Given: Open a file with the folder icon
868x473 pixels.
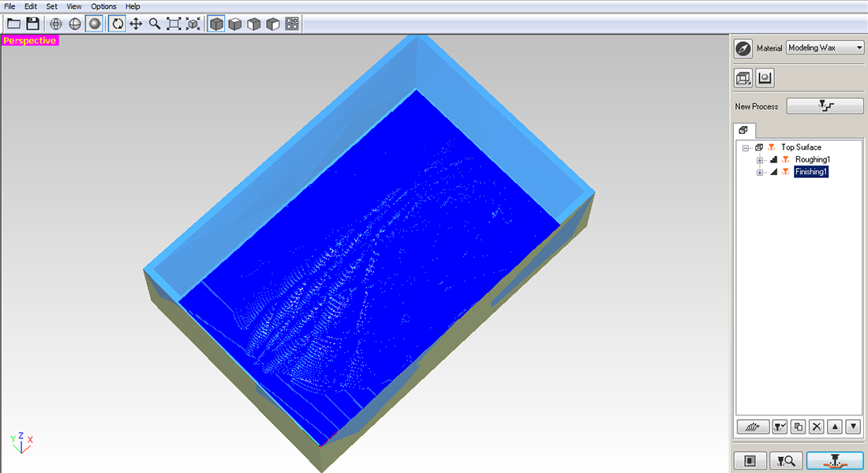Looking at the screenshot, I should 14,24.
